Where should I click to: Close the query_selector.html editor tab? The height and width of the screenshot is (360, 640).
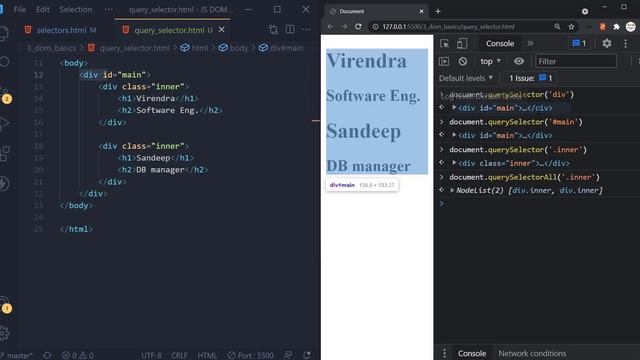pyautogui.click(x=222, y=30)
